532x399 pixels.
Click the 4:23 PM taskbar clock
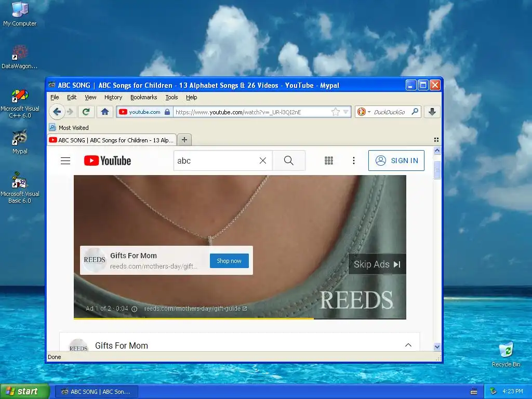[x=513, y=391]
